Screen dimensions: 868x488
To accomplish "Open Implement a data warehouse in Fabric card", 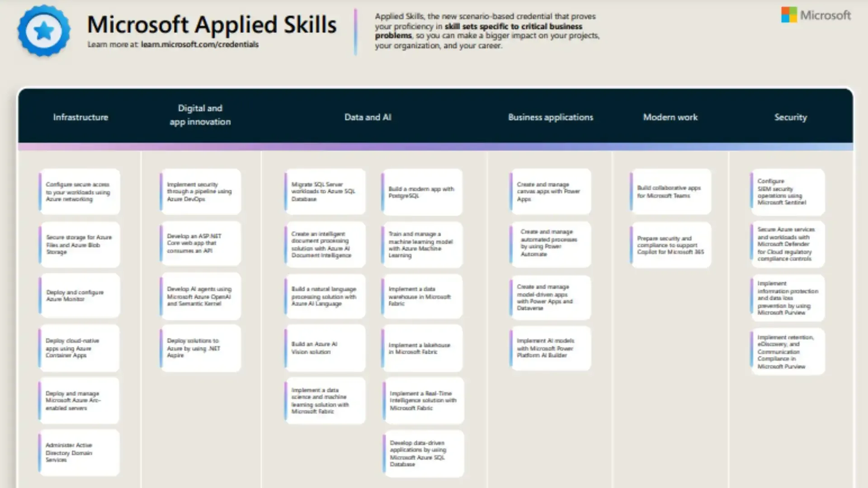I will coord(422,296).
